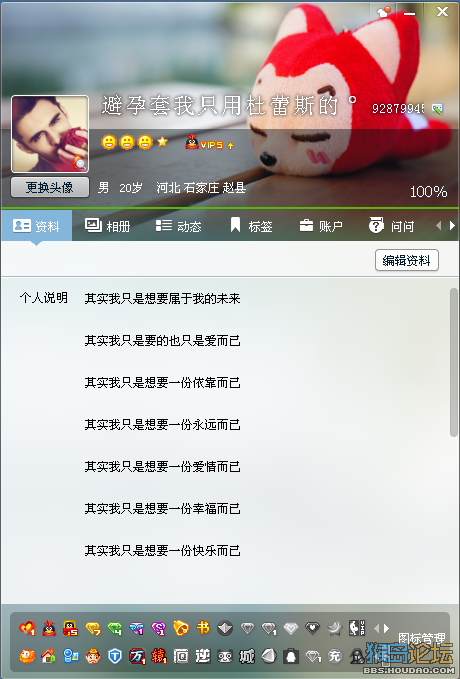Show previous tabs with left arrow
Viewport: 460px width, 679px height.
pyautogui.click(x=438, y=226)
